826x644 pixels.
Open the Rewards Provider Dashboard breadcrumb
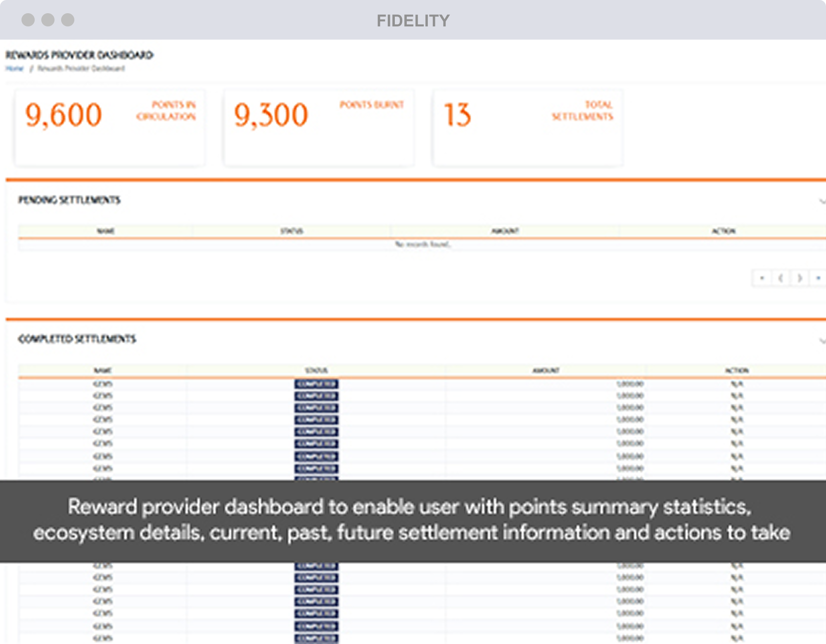[x=81, y=69]
